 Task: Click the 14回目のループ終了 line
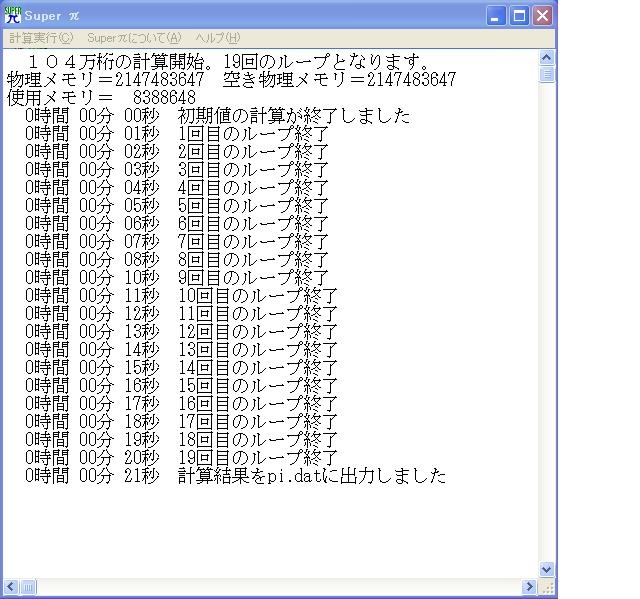[181, 368]
